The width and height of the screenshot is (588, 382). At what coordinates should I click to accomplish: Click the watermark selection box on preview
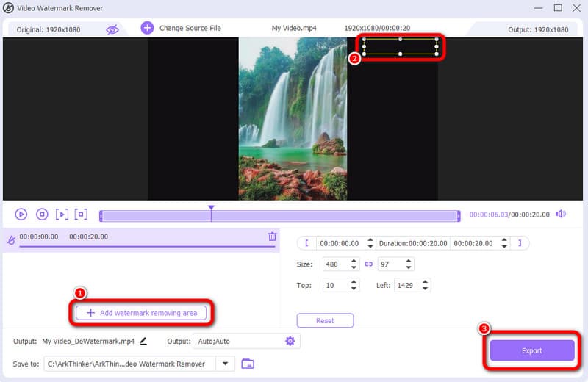(400, 46)
